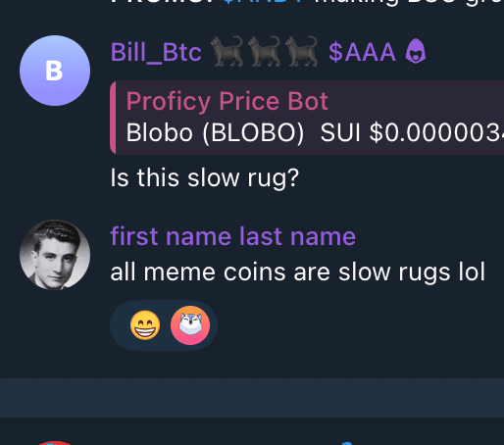Image resolution: width=504 pixels, height=445 pixels.
Task: Click the reaction pill background
Action: (164, 325)
